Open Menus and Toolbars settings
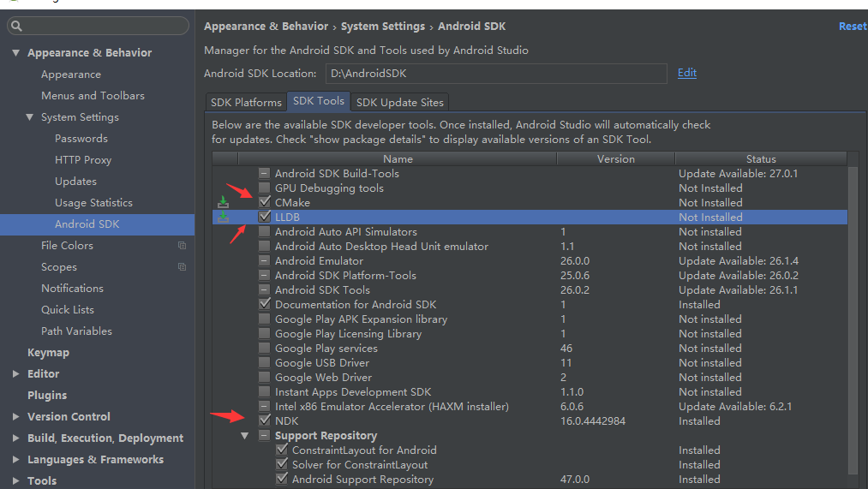This screenshot has width=868, height=489. [x=93, y=96]
